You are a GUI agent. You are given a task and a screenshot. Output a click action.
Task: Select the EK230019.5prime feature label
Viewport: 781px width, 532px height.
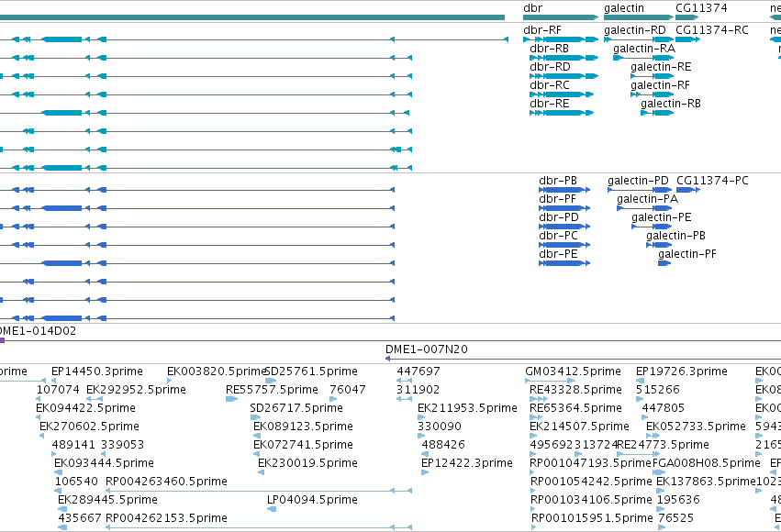[307, 464]
